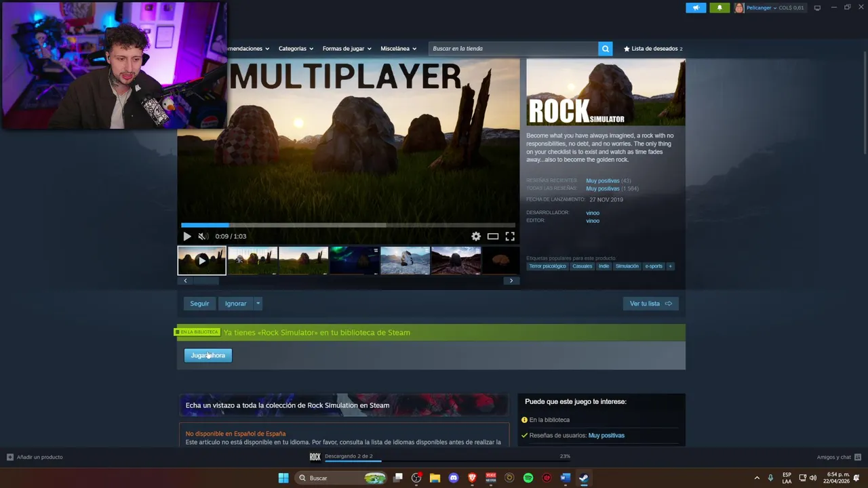Image resolution: width=868 pixels, height=488 pixels.
Task: Click the Rock Simulator header capsule image
Action: (x=606, y=92)
